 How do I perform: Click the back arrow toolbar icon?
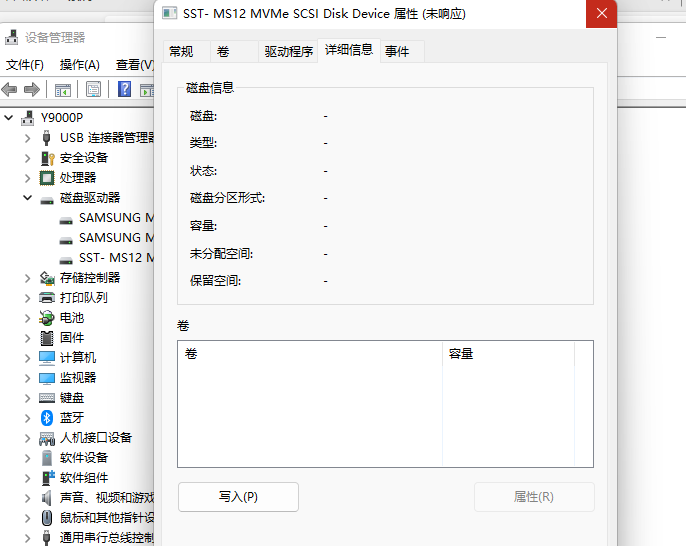(10, 89)
